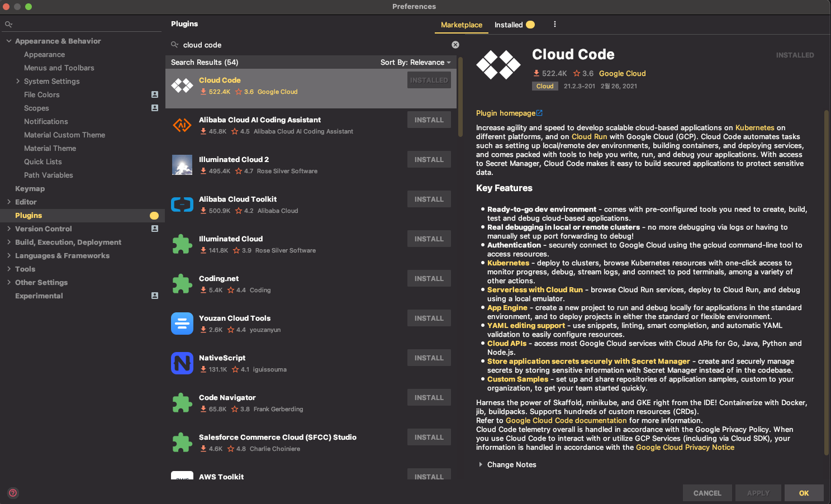Install the Youzan Cloud Tools plugin

tap(429, 318)
